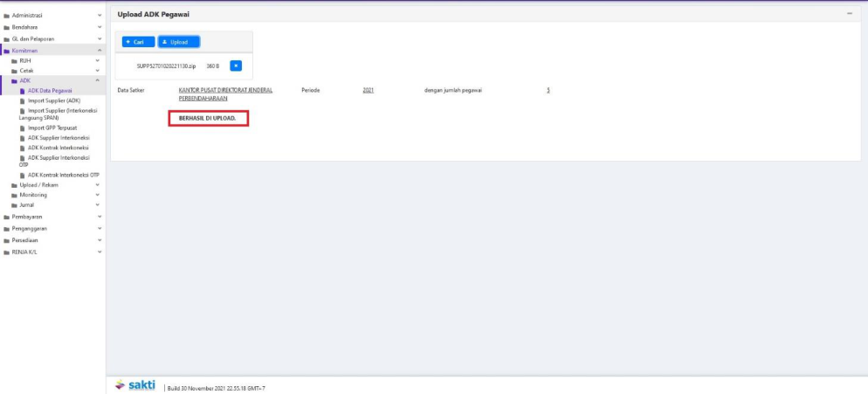Click the 2021 periode value
The height and width of the screenshot is (394, 868).
[368, 91]
